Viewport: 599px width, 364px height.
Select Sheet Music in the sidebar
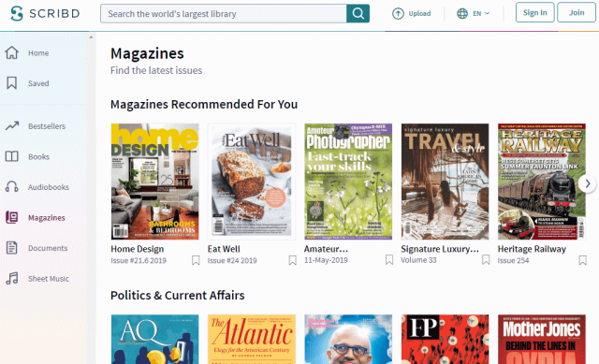(x=49, y=279)
